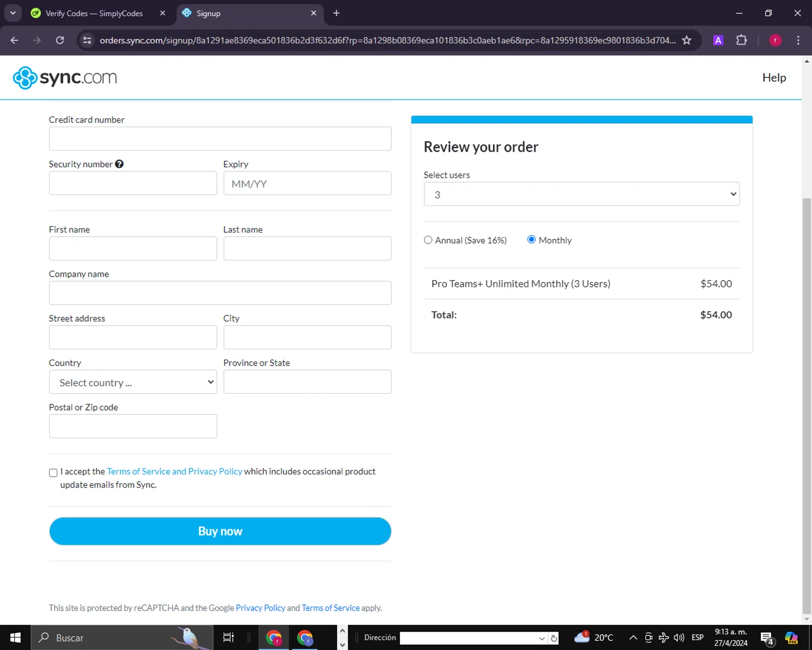The height and width of the screenshot is (650, 812).
Task: Open the purple A extension icon
Action: coord(718,40)
